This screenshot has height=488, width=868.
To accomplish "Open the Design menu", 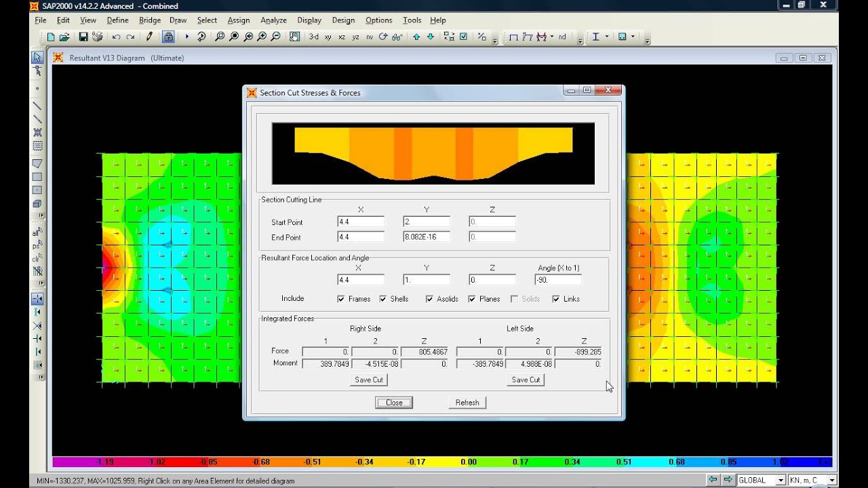I will click(343, 20).
